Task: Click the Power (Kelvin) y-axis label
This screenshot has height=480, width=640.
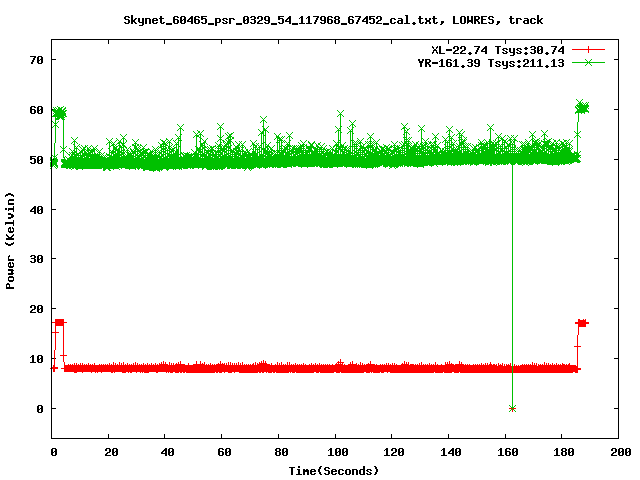Action: coord(10,241)
